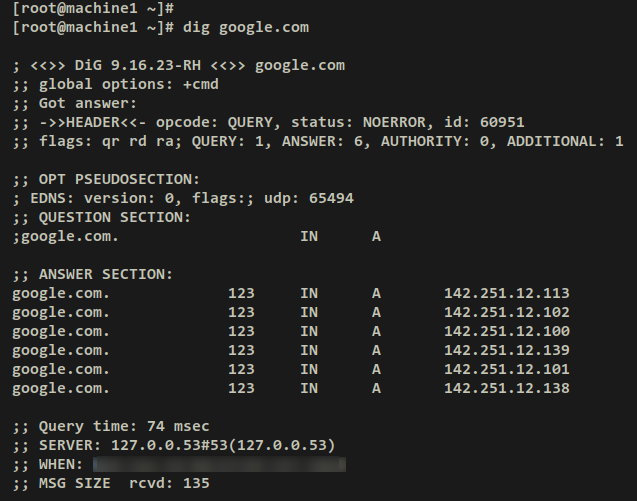Viewport: 637px width, 501px height.
Task: Click the IP address 142.251.12.101
Action: pos(506,369)
